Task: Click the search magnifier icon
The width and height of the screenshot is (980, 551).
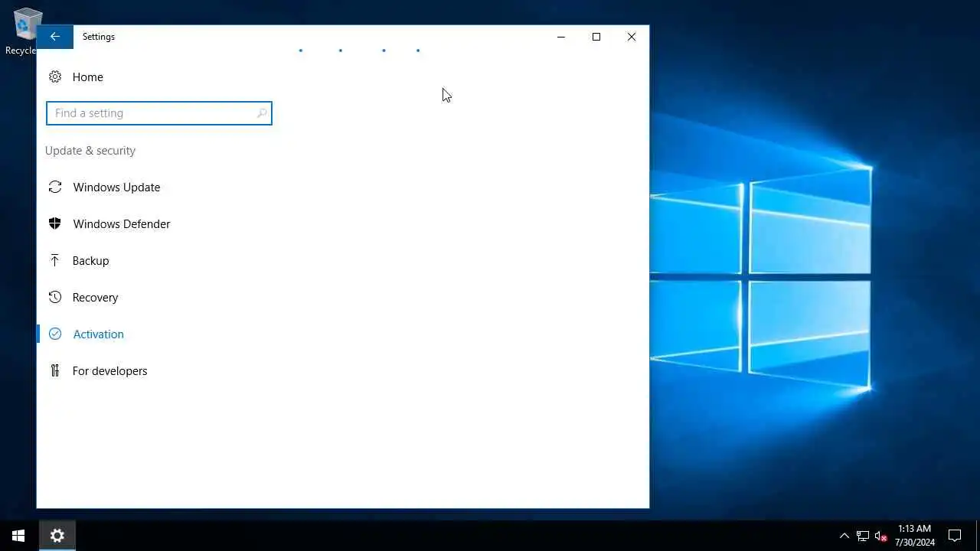Action: [x=261, y=113]
